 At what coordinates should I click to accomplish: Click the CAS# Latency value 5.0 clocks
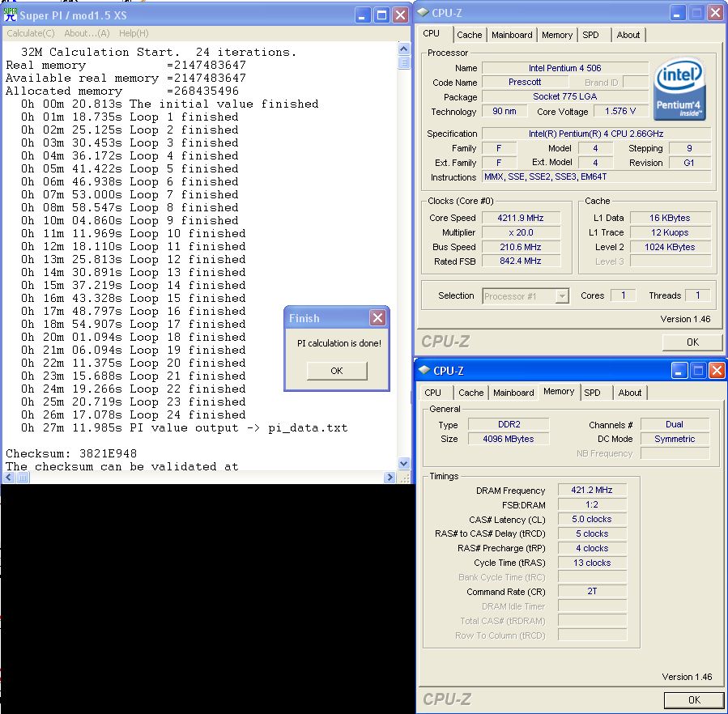592,519
